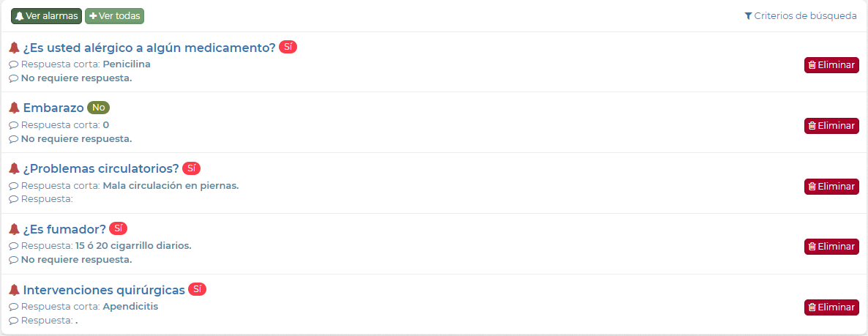Click the bell icon beside allergy question
868x336 pixels.
(14, 48)
